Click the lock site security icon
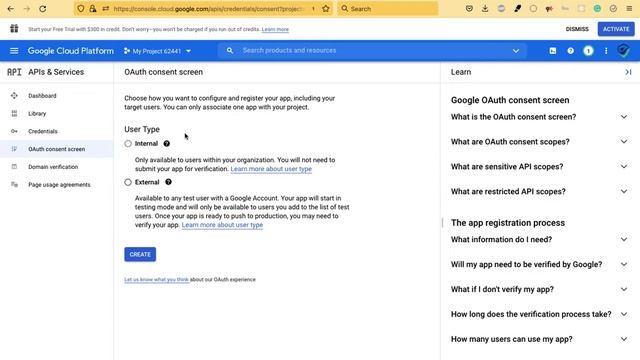Viewport: 640px width, 360px height. 93,9
